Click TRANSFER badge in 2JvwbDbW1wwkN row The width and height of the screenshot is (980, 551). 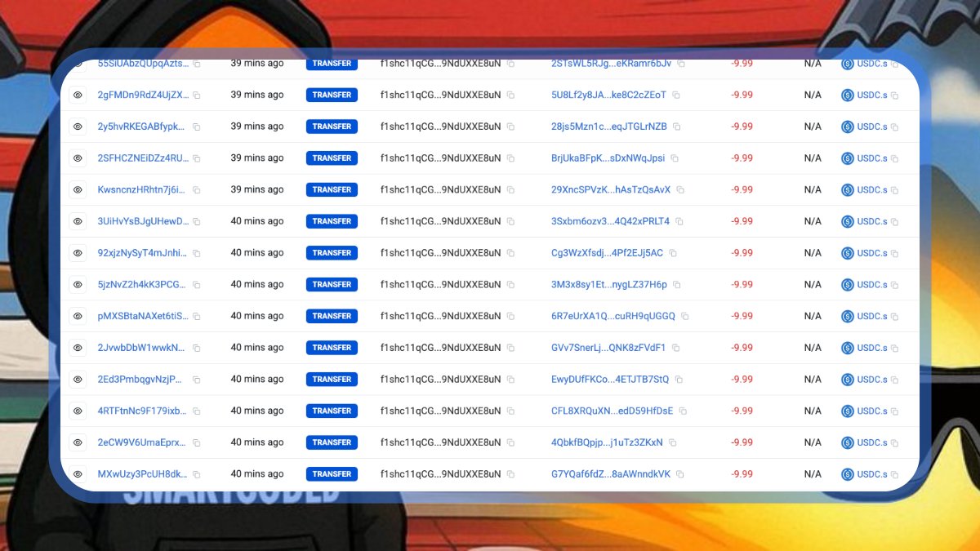[x=332, y=348]
